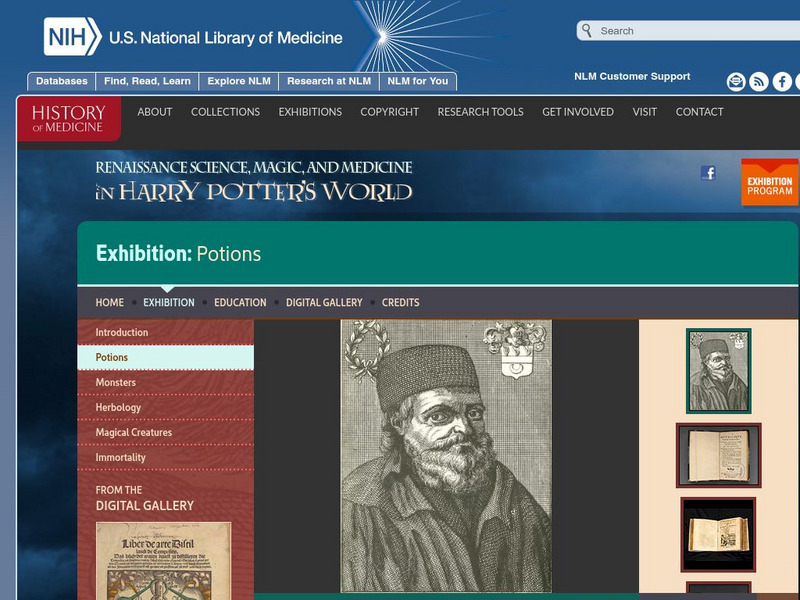The width and height of the screenshot is (800, 600).
Task: Open the round Facebook icon in header
Action: click(782, 82)
